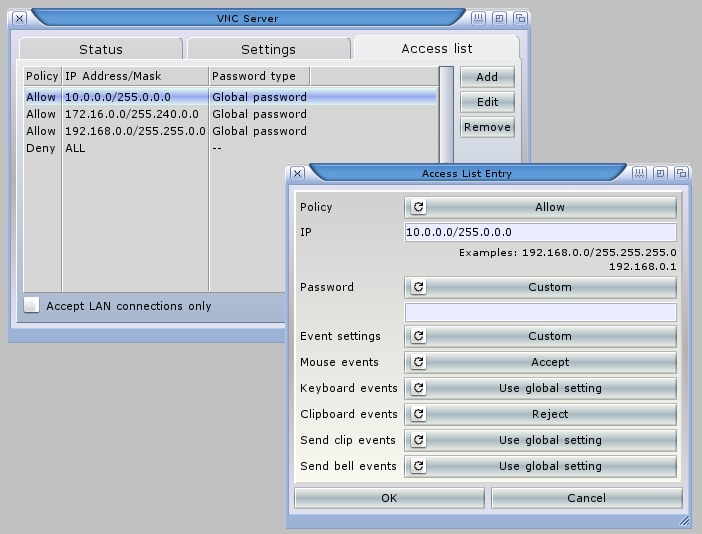
Task: Close the Access List Entry window
Action: point(297,173)
